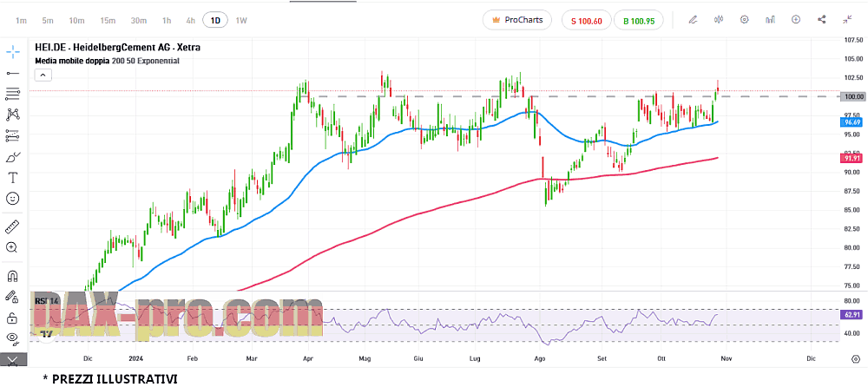Click the Sell 100.60 button
The width and height of the screenshot is (868, 387).
coord(586,21)
